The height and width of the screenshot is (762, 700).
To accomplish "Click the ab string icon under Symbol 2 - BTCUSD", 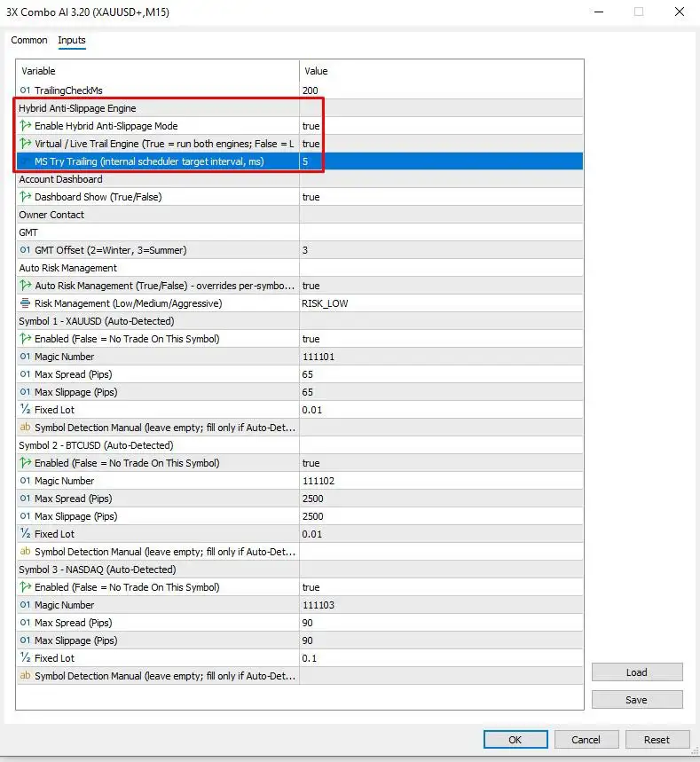I will 25,551.
